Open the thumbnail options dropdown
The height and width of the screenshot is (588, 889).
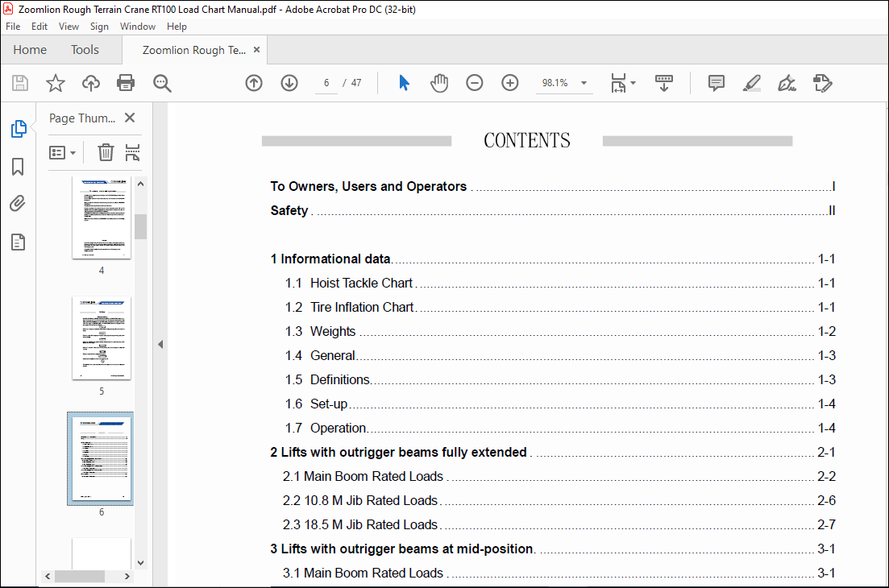click(x=63, y=151)
